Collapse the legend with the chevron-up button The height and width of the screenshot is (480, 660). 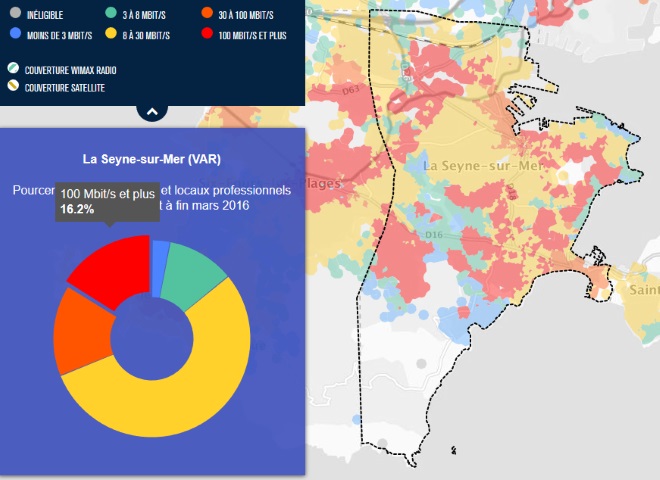coord(152,111)
